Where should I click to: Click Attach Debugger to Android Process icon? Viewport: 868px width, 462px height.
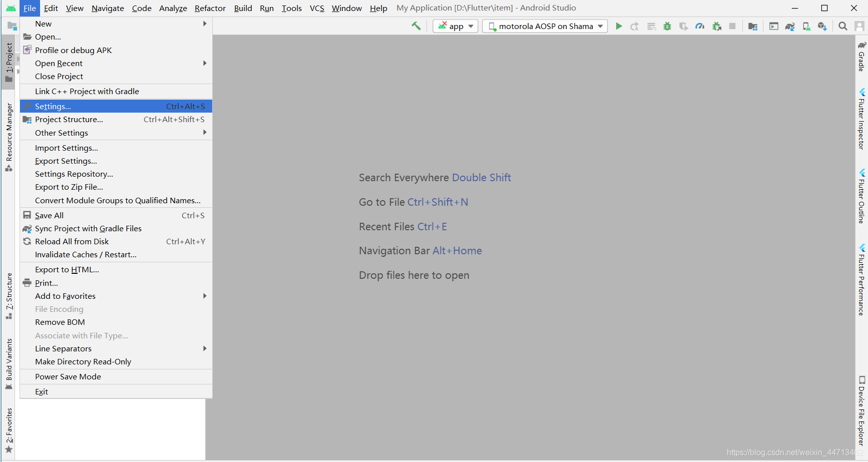coord(716,26)
